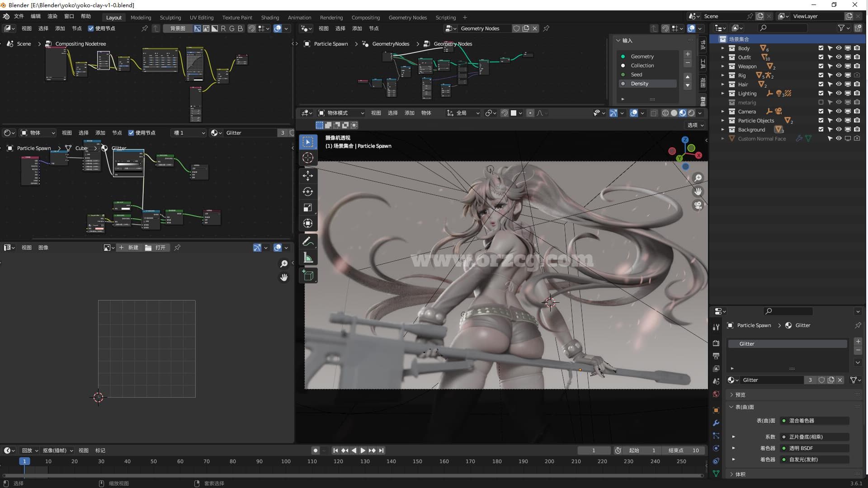Activate the Transform tool
This screenshot has width=868, height=488.
[x=308, y=223]
